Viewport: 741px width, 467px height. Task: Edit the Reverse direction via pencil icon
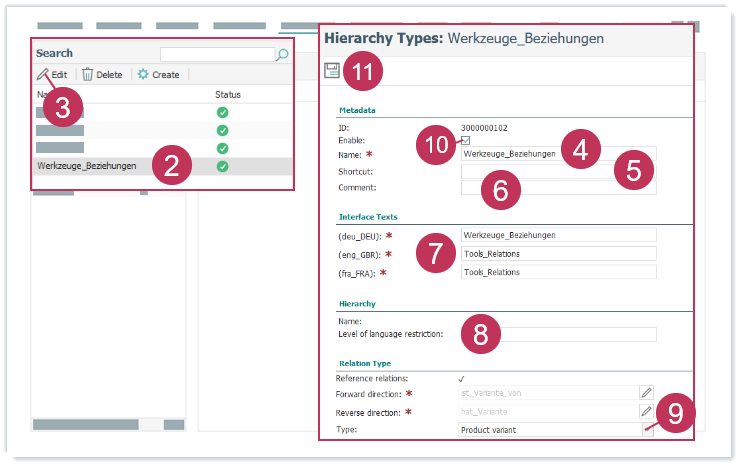[x=646, y=411]
